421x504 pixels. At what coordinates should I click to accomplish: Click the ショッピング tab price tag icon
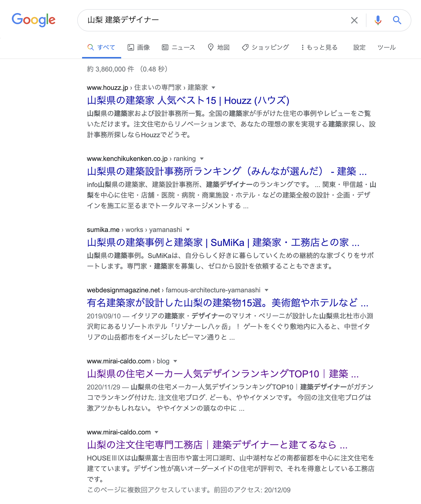tap(245, 47)
